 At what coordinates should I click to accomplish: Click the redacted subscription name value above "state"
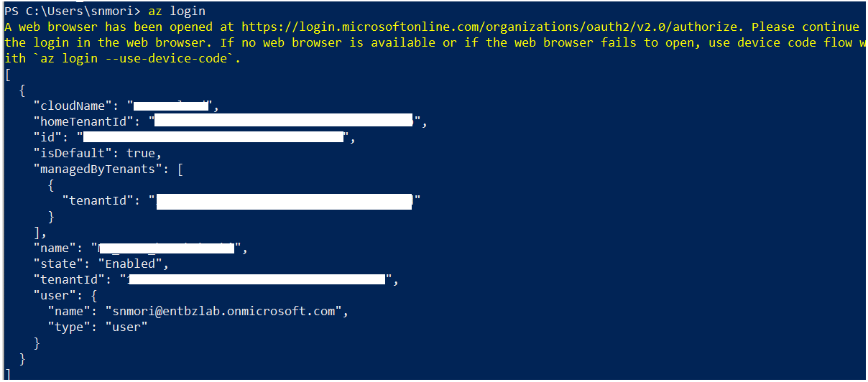click(170, 248)
